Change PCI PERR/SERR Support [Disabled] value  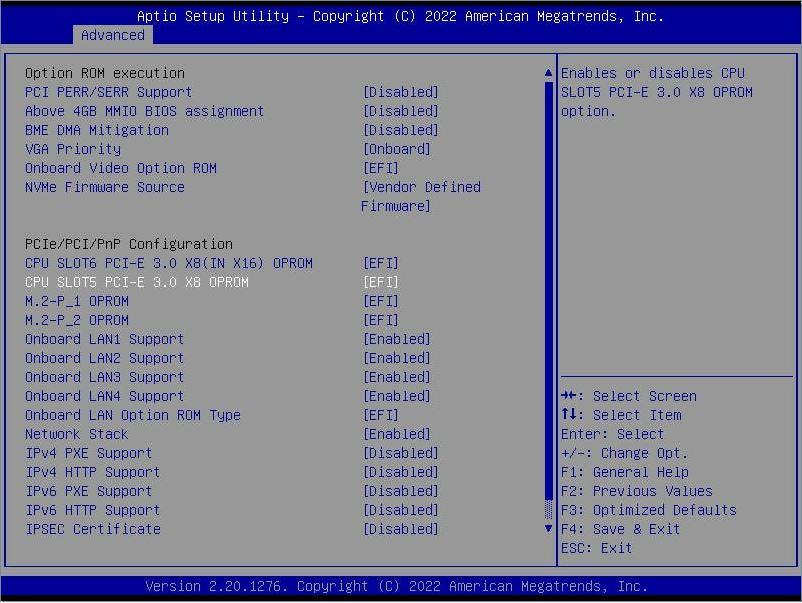[x=400, y=92]
